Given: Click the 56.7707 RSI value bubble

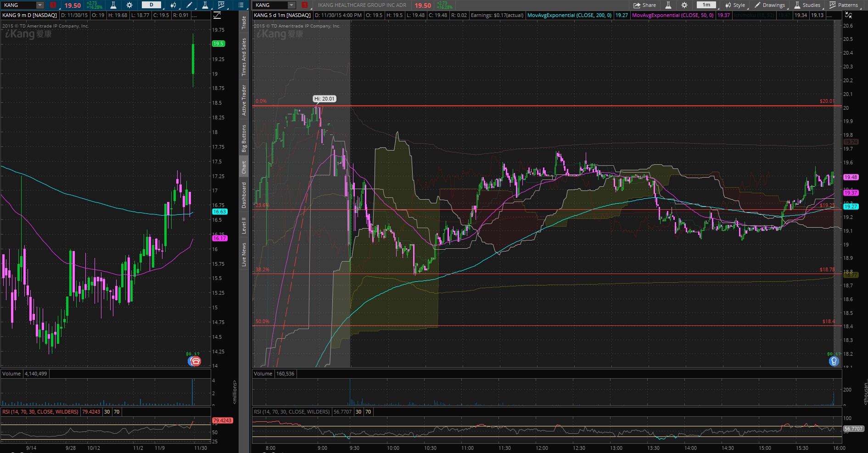Looking at the screenshot, I should click(853, 429).
